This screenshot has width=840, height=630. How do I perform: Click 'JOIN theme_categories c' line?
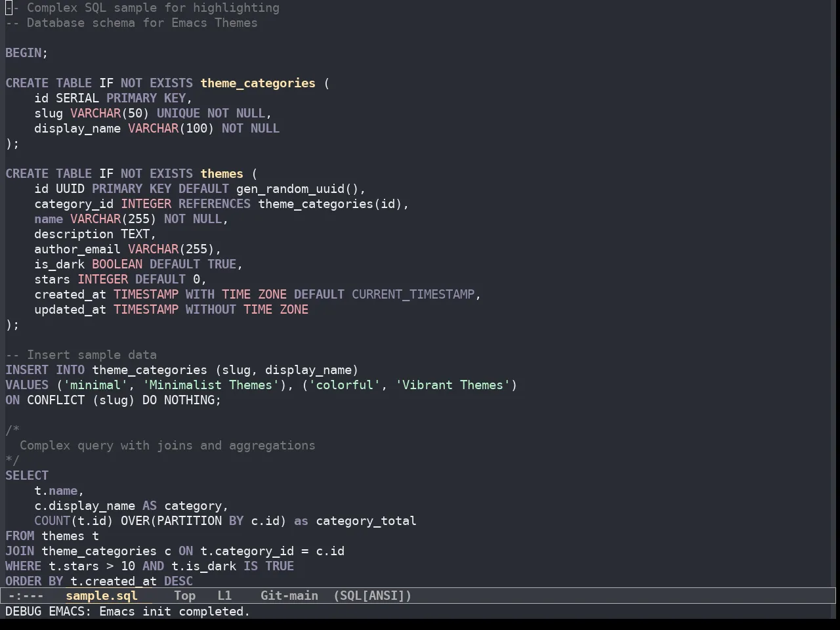(175, 551)
